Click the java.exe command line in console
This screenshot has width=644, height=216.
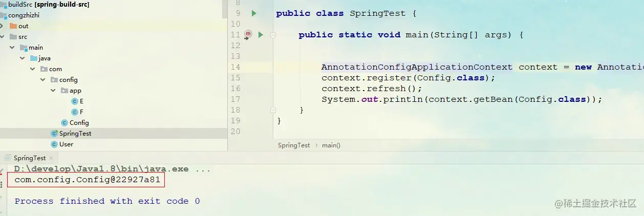113,169
